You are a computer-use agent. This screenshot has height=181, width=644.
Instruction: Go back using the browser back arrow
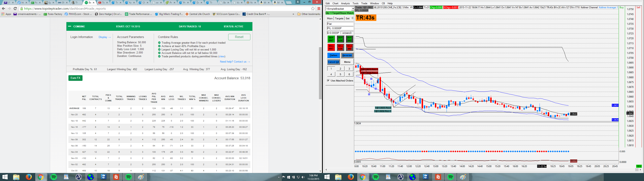[3, 8]
